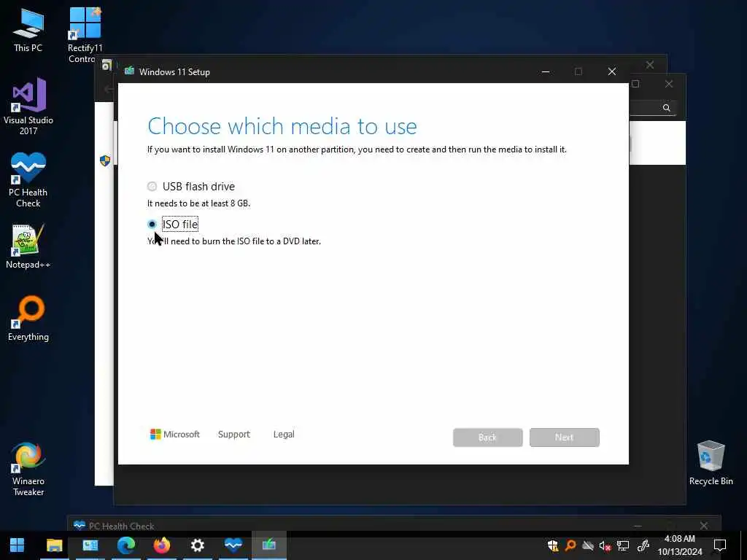Image resolution: width=747 pixels, height=560 pixels.
Task: Launch Visual Studio 2017 shortcut
Action: tap(28, 106)
